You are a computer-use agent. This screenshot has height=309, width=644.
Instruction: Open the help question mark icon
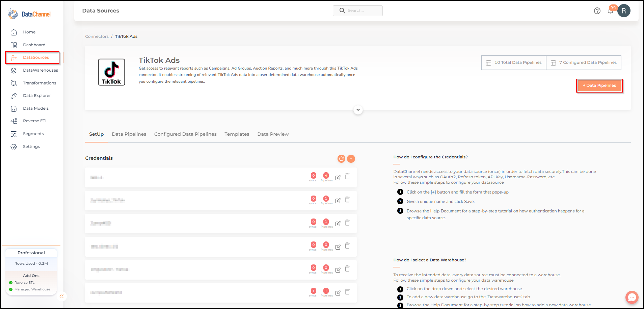click(x=597, y=11)
